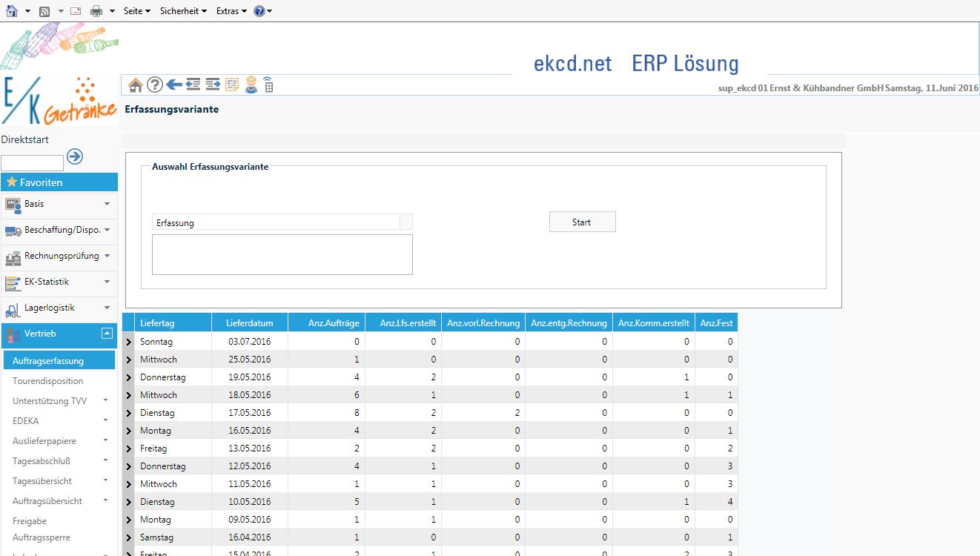
Task: Collapse the Vertrieb section
Action: coord(107,334)
